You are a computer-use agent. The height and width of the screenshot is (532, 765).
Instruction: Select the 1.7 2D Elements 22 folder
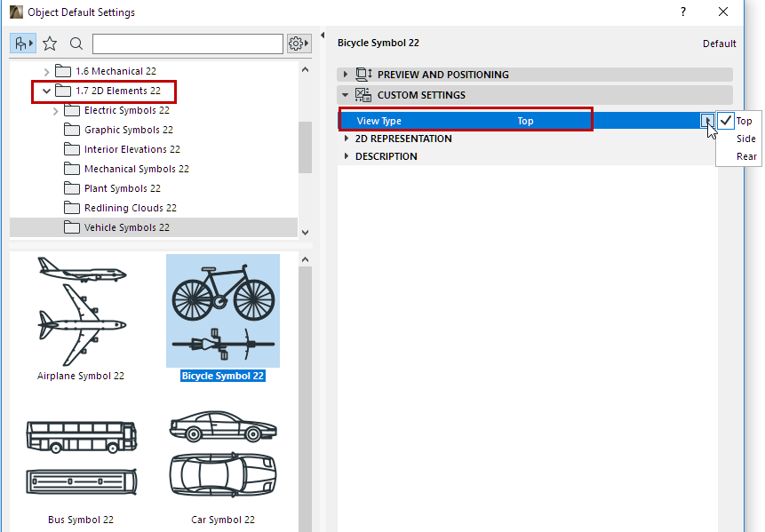click(118, 91)
